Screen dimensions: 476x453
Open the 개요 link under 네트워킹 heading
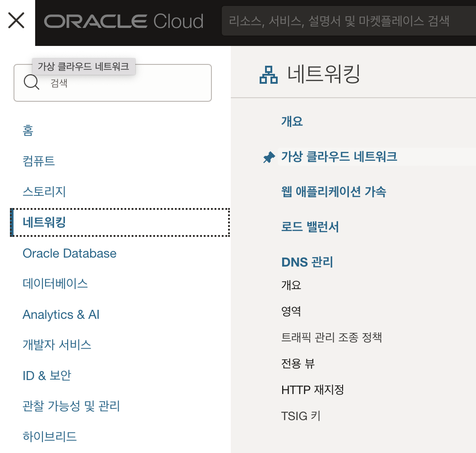tap(292, 121)
